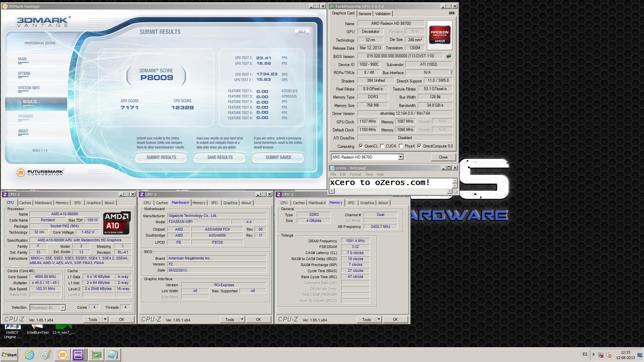Viewport: 644px width, 362px height.
Task: Click the Notepad title bar icon
Action: point(332,168)
